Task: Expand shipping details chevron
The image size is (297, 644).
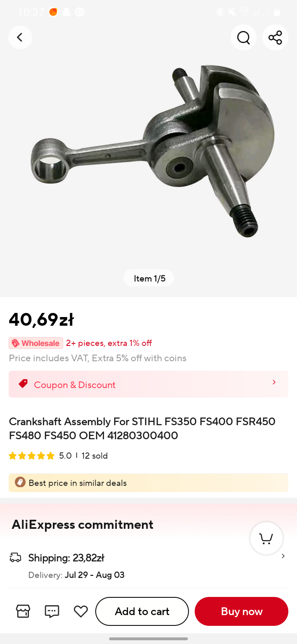Action: click(x=283, y=556)
